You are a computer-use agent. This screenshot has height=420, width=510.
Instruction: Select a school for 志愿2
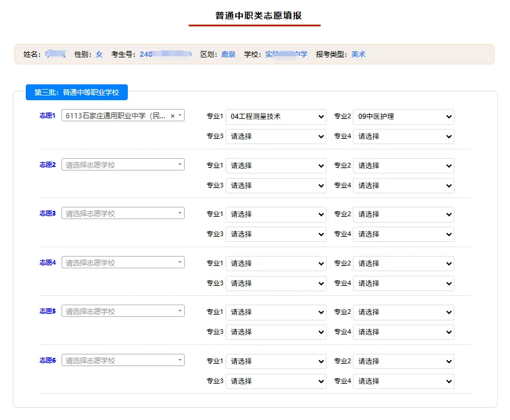(x=123, y=165)
